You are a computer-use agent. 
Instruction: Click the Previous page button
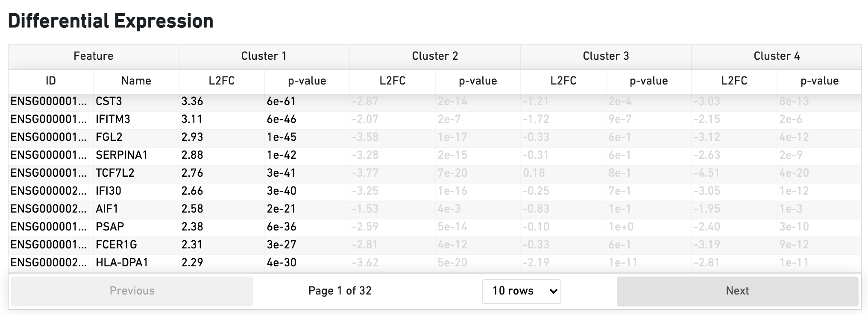[132, 291]
